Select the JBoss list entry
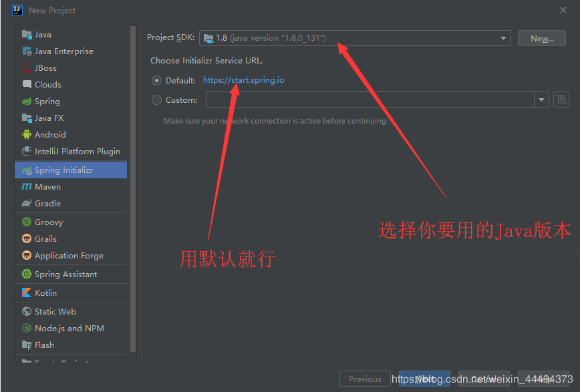The height and width of the screenshot is (392, 580). tap(71, 67)
